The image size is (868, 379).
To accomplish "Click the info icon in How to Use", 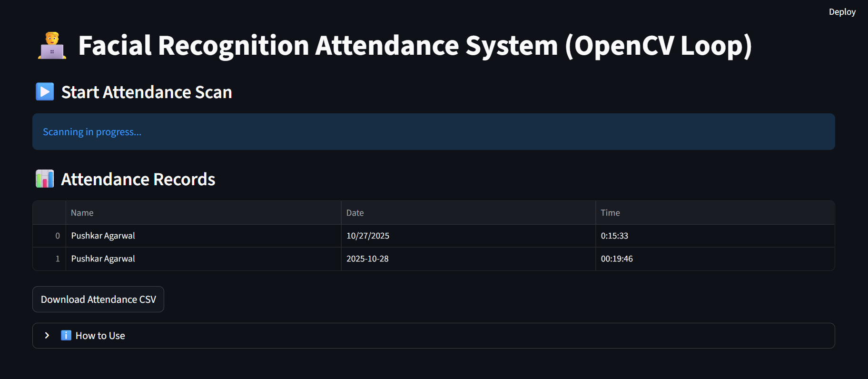I will (66, 336).
